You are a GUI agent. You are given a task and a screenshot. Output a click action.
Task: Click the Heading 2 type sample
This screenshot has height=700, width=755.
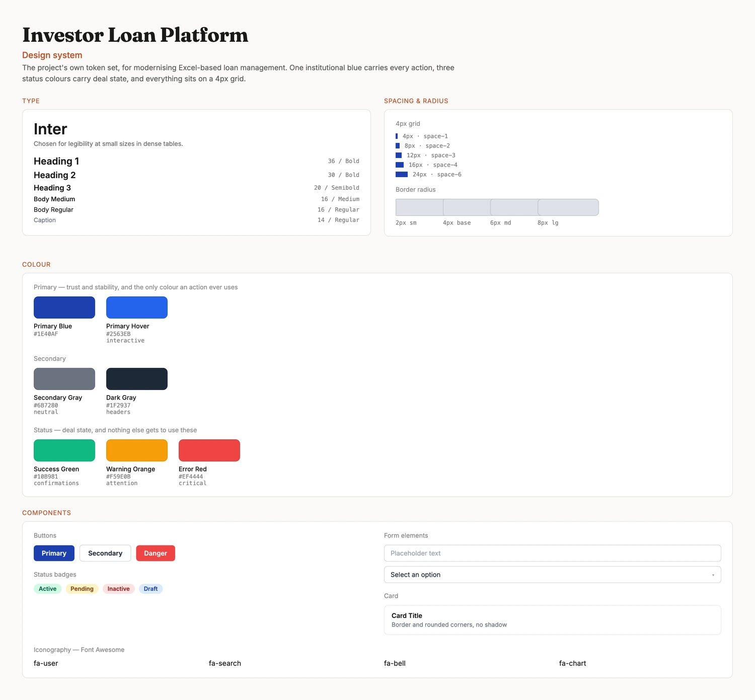tap(54, 175)
